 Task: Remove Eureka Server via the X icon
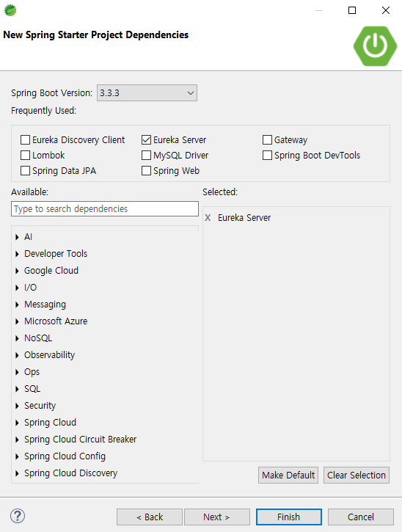[x=208, y=218]
